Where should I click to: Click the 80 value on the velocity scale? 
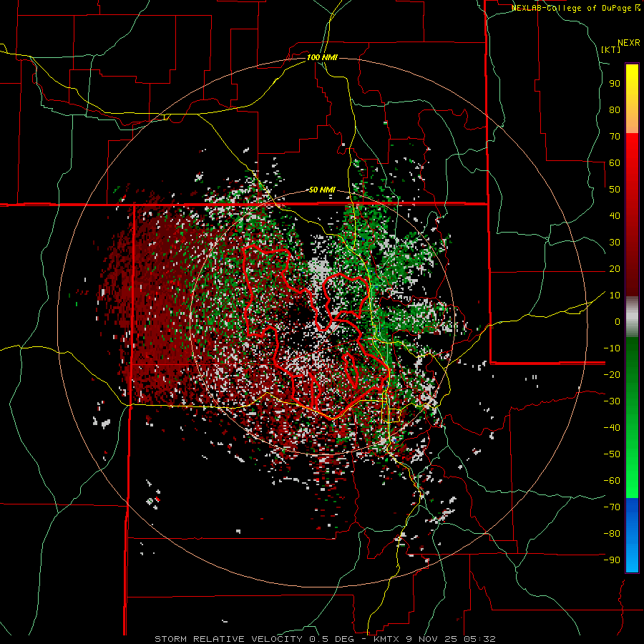615,110
